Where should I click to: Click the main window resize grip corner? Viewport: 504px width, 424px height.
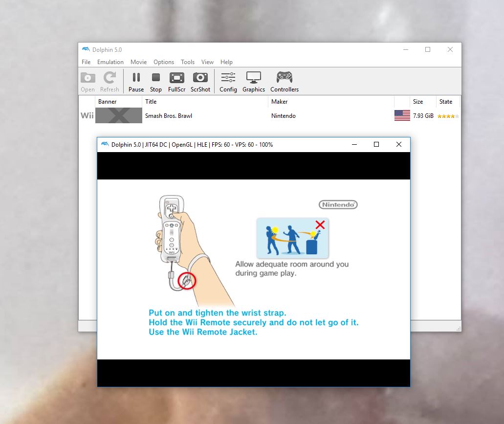point(459,329)
